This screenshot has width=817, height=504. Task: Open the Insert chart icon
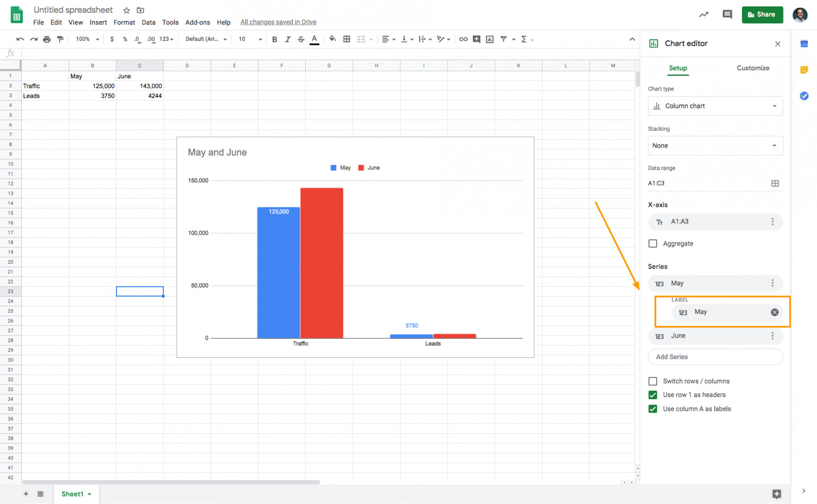[x=489, y=39]
